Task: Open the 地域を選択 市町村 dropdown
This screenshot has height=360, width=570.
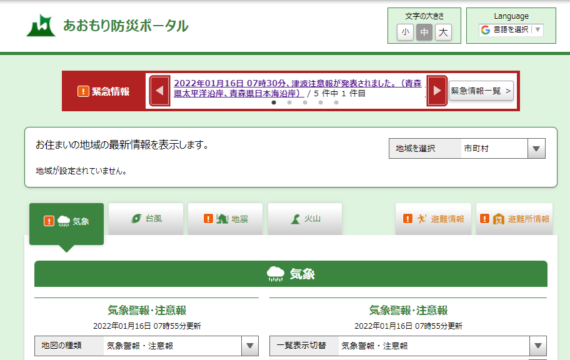Action: click(x=467, y=148)
